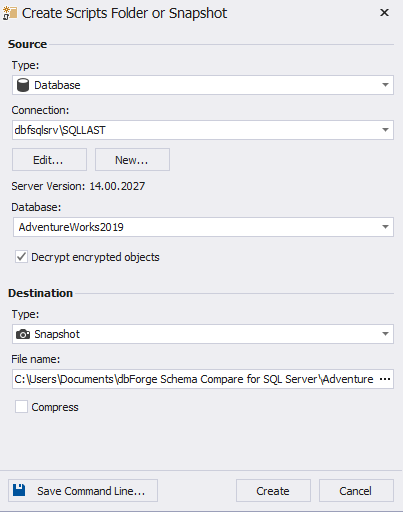The height and width of the screenshot is (512, 403).
Task: Click the Create button
Action: click(273, 491)
